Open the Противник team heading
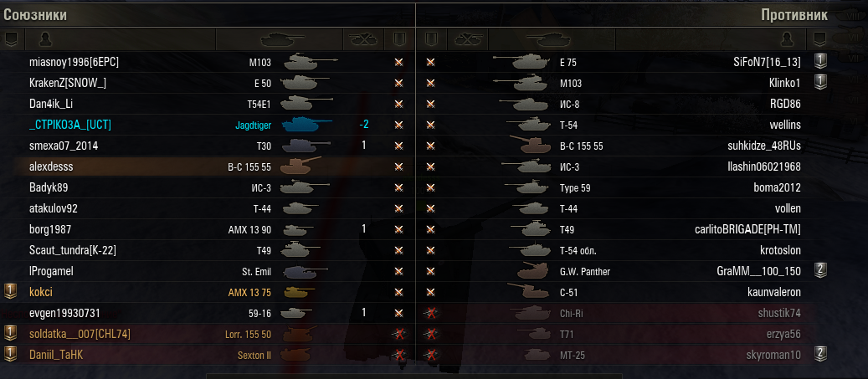The width and height of the screenshot is (868, 379). [794, 15]
